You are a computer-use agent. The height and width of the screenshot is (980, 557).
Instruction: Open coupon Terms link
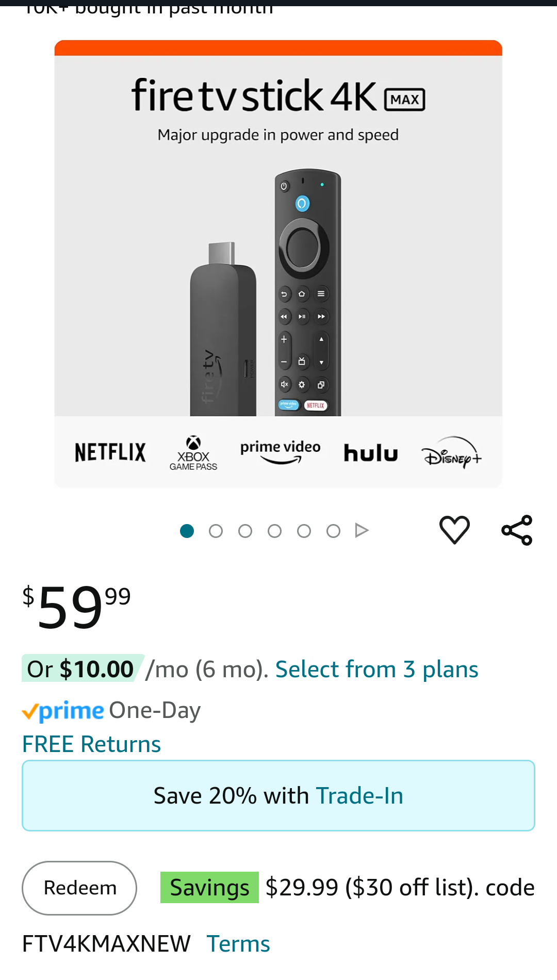click(x=238, y=944)
